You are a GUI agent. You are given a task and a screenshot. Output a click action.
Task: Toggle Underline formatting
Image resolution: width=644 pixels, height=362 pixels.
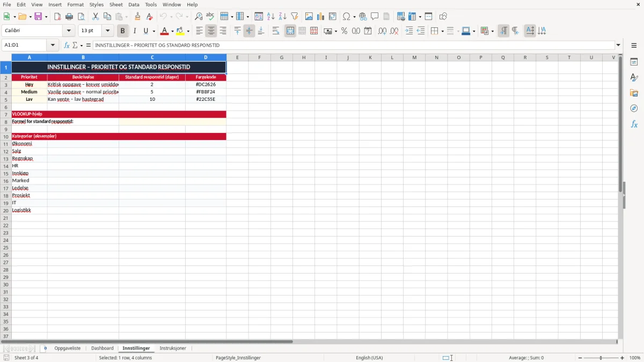click(x=145, y=31)
